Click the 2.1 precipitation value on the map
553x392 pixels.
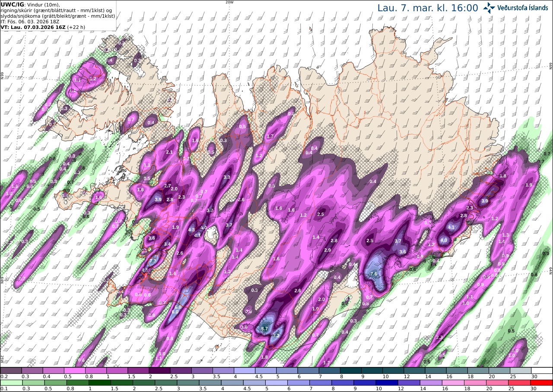(169, 152)
